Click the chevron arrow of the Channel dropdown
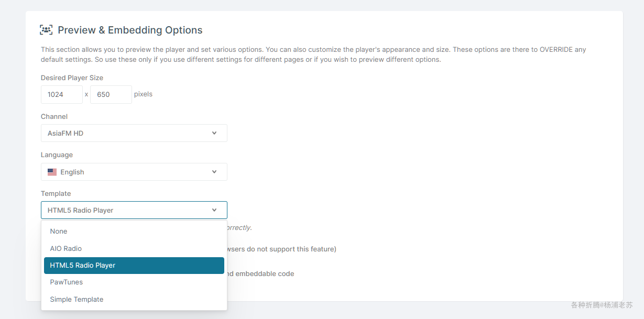The image size is (644, 319). coord(214,133)
